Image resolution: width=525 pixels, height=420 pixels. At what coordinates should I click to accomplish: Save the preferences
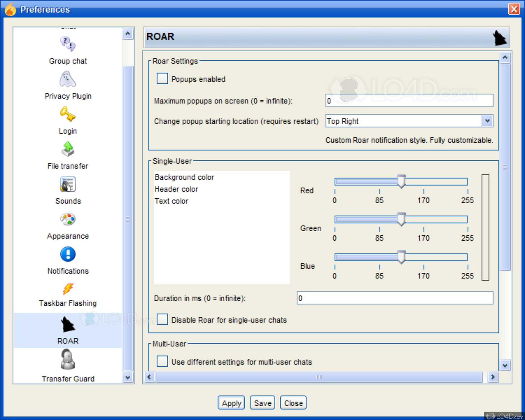point(262,403)
